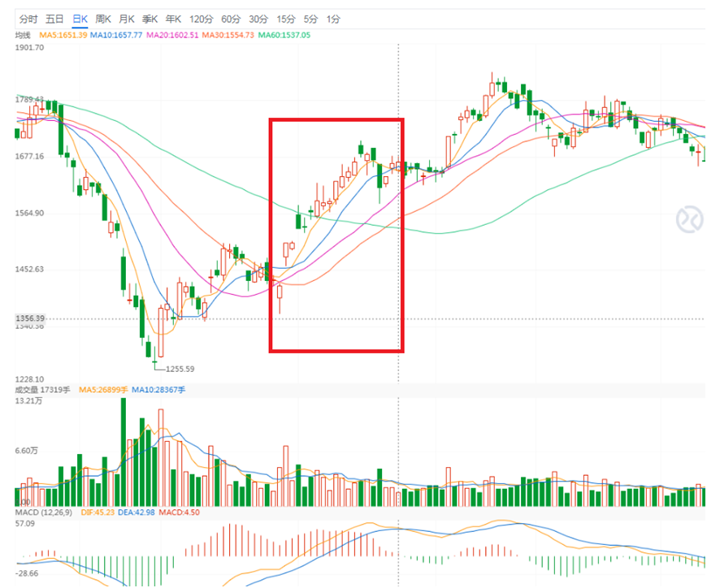Switch to the 分时 intraday tab

(28, 19)
